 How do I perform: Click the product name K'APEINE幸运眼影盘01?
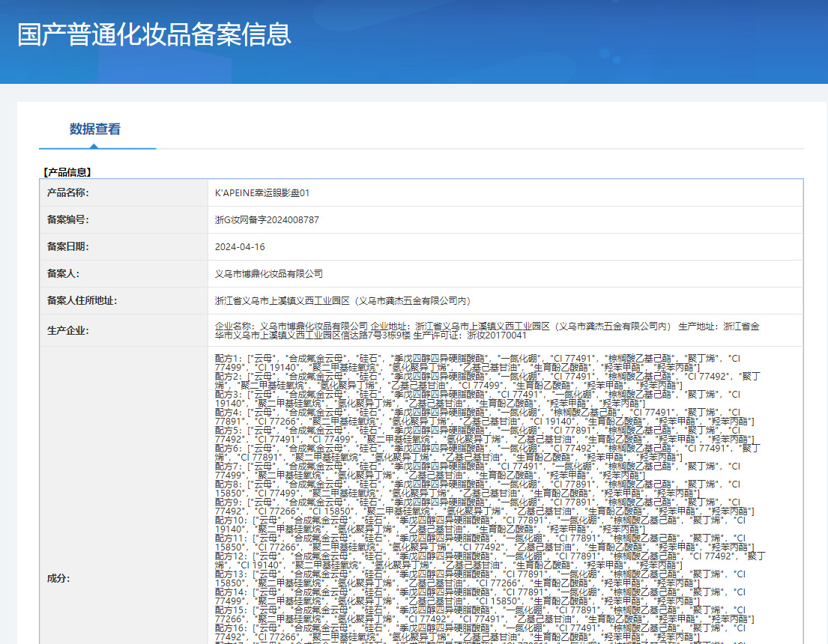(262, 192)
